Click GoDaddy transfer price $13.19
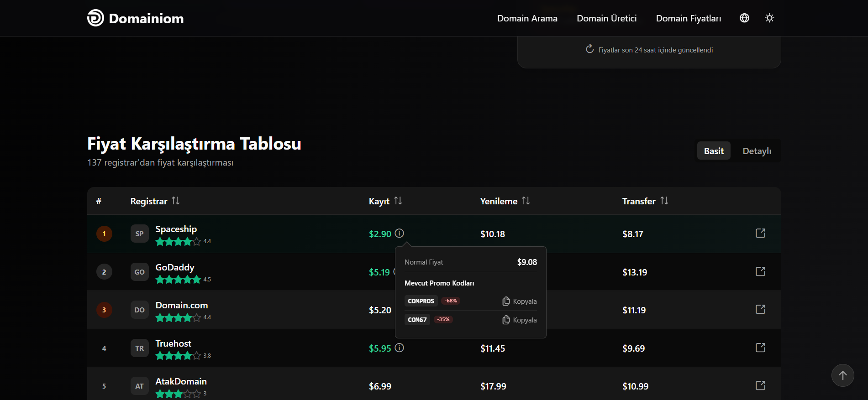 pyautogui.click(x=635, y=272)
